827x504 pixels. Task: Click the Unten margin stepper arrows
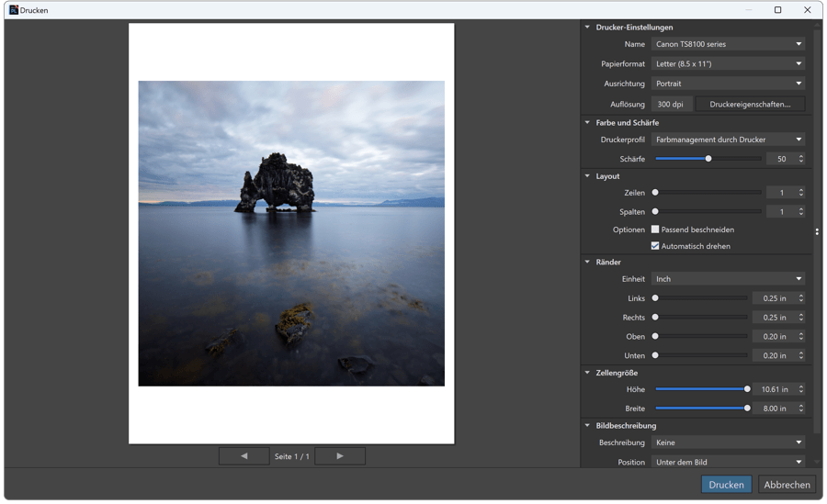(800, 355)
